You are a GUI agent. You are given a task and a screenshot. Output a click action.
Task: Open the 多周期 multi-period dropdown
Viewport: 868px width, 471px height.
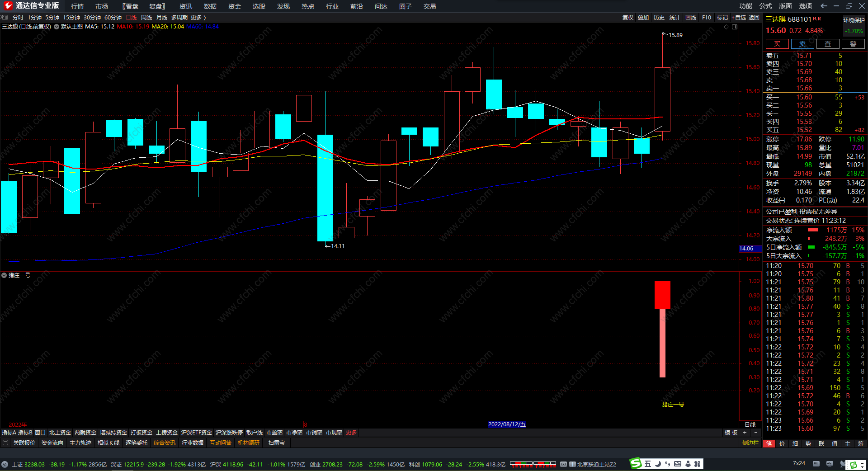(179, 18)
